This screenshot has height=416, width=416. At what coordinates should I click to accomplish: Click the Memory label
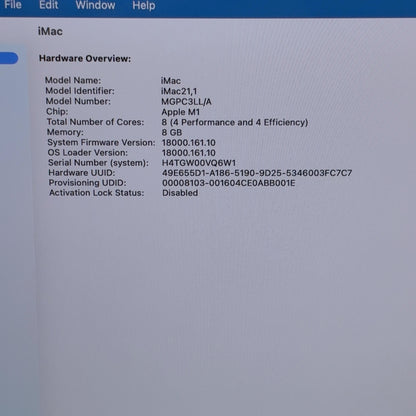(65, 132)
